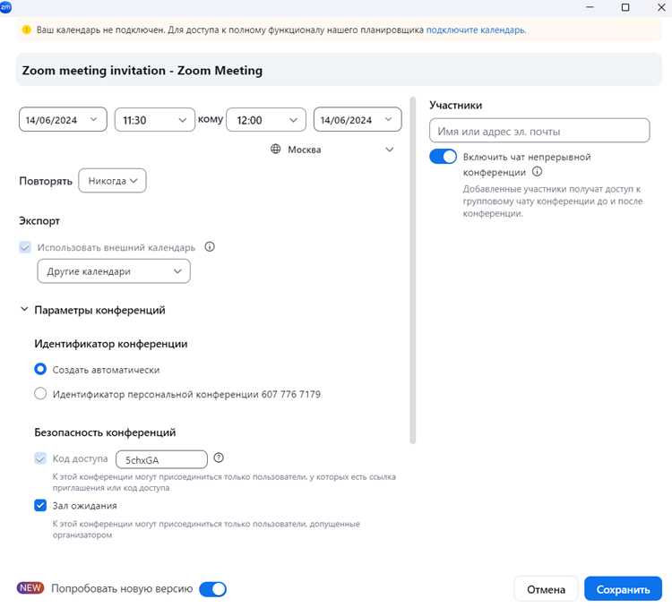Toggle the Попробовать новую версию switch

213,589
